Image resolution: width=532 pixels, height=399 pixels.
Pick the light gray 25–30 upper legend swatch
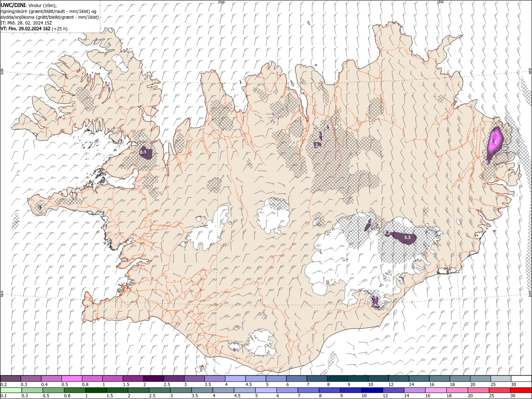coord(501,379)
